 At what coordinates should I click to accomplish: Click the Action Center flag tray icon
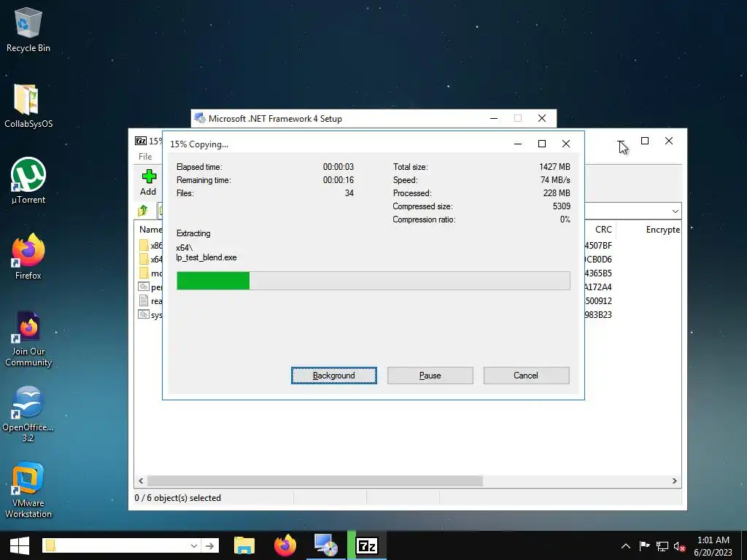pyautogui.click(x=644, y=546)
